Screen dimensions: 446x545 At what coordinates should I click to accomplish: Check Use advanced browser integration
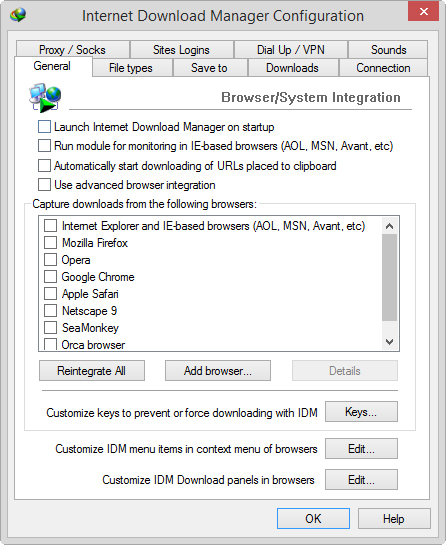coord(44,185)
